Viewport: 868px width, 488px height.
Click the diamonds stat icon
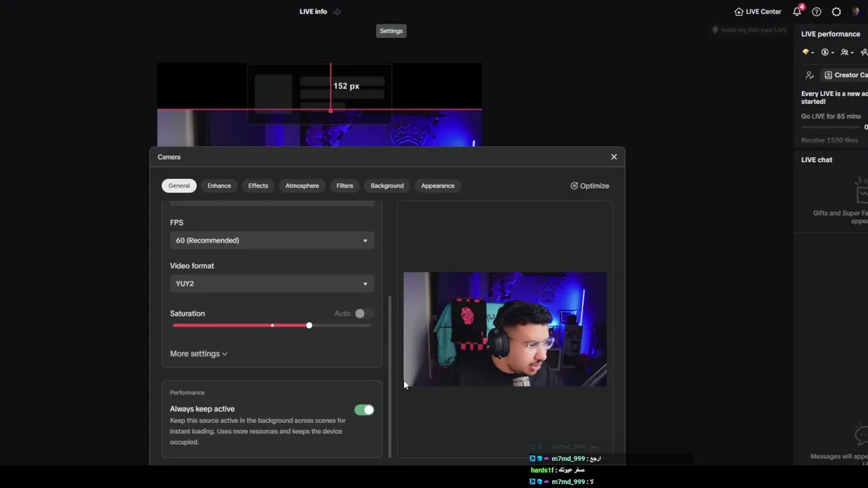pos(806,52)
